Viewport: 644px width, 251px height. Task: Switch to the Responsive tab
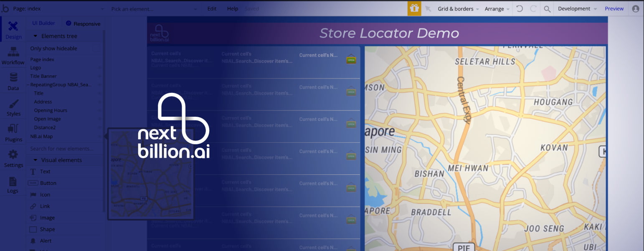(84, 24)
